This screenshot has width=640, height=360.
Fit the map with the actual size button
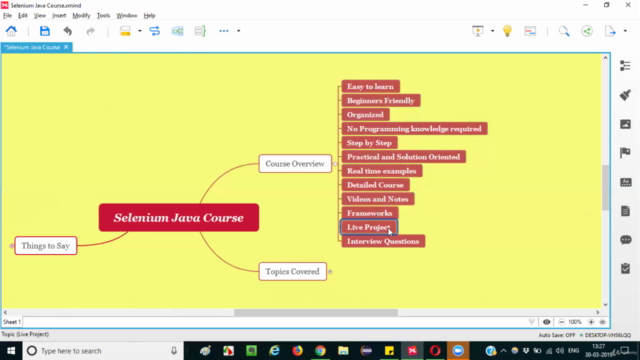[x=603, y=322]
